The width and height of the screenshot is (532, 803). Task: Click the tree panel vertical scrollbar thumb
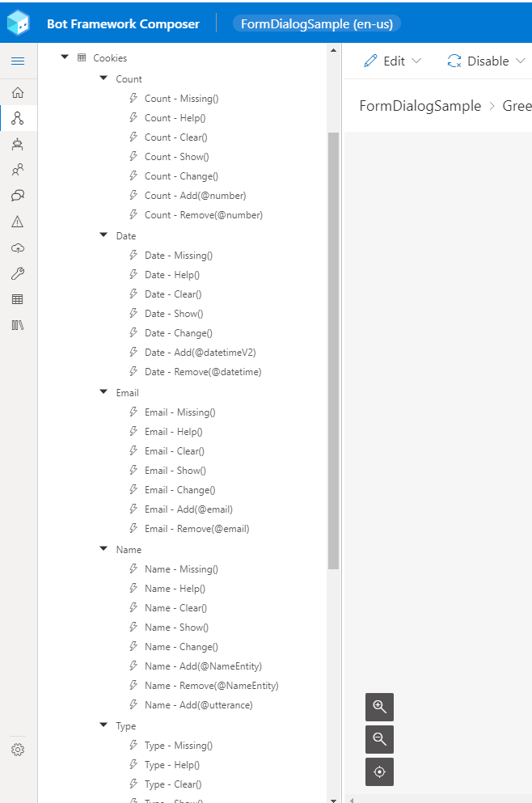point(333,351)
